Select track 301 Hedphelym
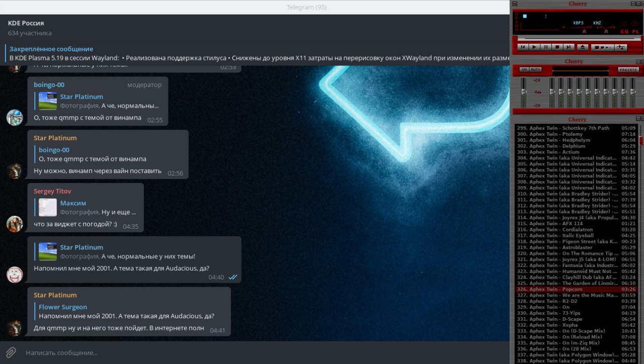Viewport: 644px width, 364px height. [x=576, y=140]
